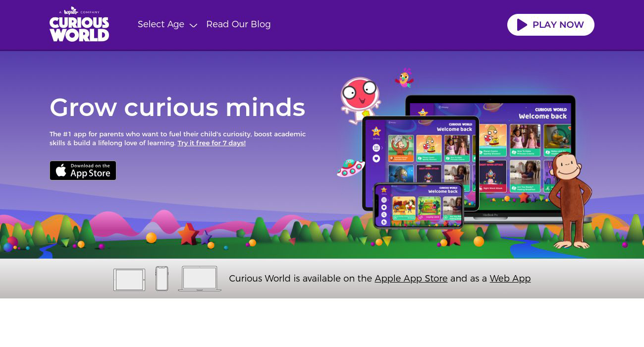
Task: Follow the Try it free for 7 days link
Action: pos(212,143)
